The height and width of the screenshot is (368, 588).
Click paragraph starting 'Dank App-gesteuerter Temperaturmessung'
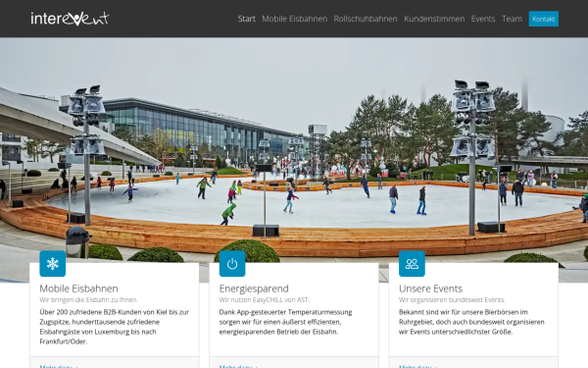286,322
